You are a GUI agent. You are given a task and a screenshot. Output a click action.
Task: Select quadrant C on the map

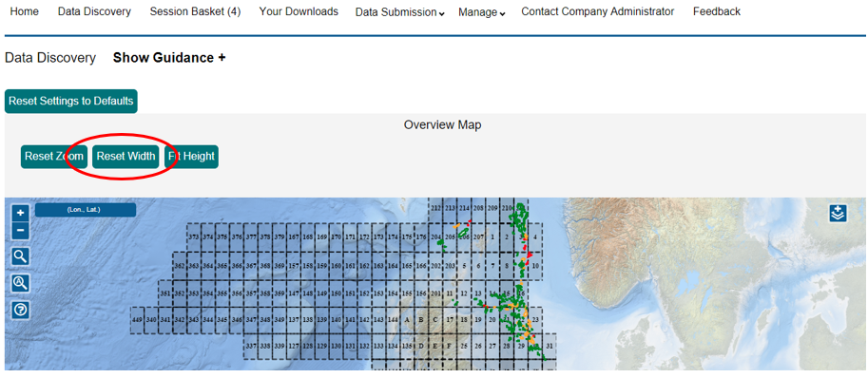[435, 320]
